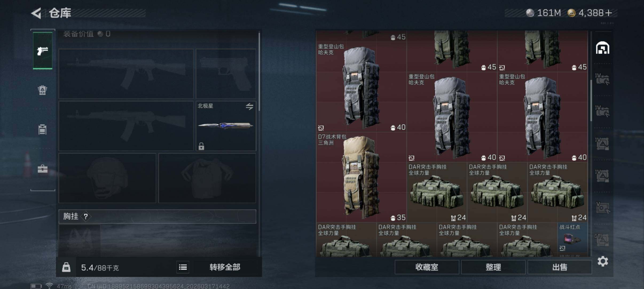Viewport: 644px width, 289px height.
Task: Open settings gear in warehouse panel
Action: 603,261
